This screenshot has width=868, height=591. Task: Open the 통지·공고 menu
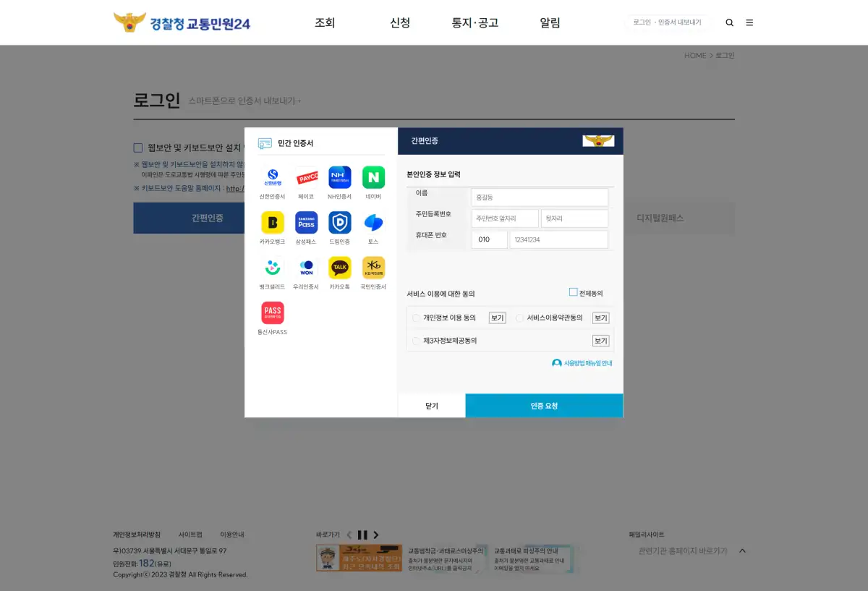tap(475, 22)
